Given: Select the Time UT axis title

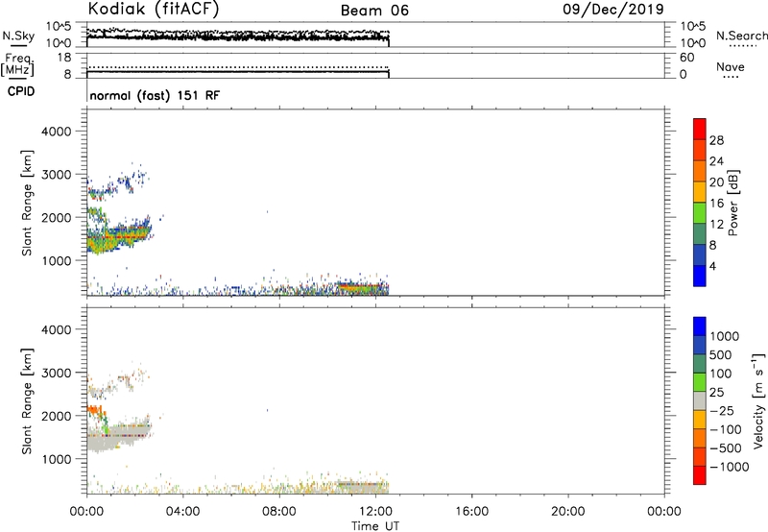Looking at the screenshot, I should tap(375, 526).
